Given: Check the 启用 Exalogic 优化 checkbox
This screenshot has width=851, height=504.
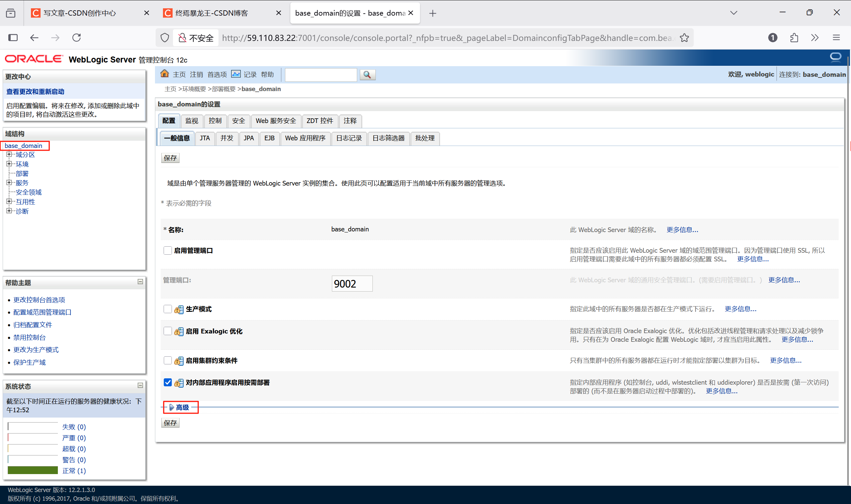Looking at the screenshot, I should click(x=168, y=331).
